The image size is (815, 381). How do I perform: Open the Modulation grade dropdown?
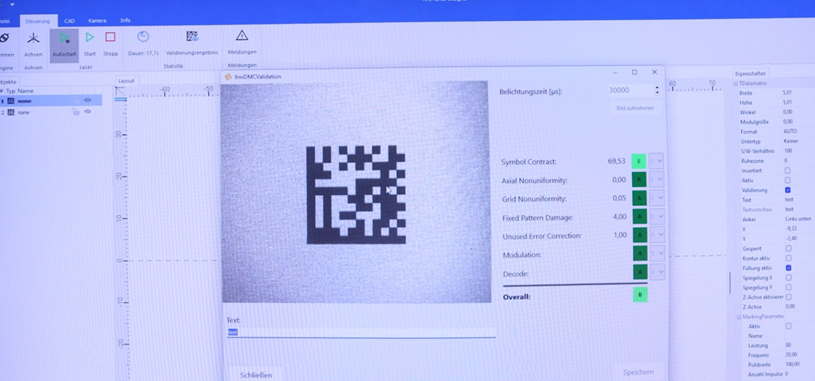coord(657,254)
